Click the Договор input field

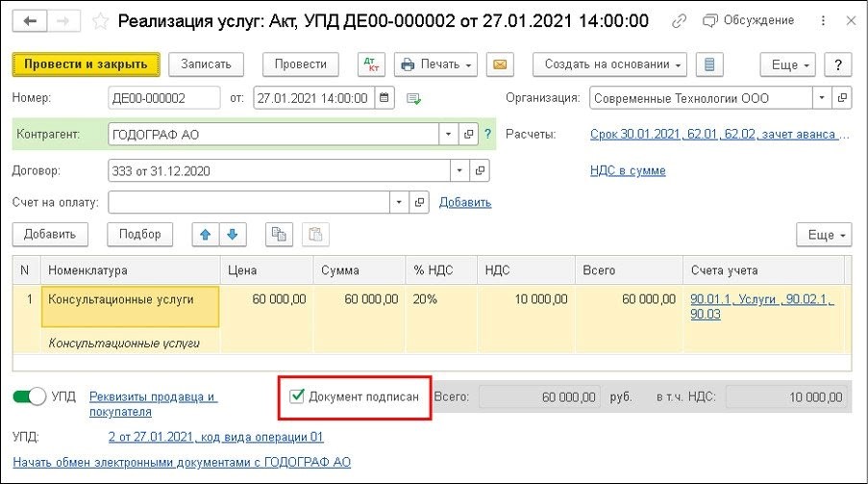(280, 170)
